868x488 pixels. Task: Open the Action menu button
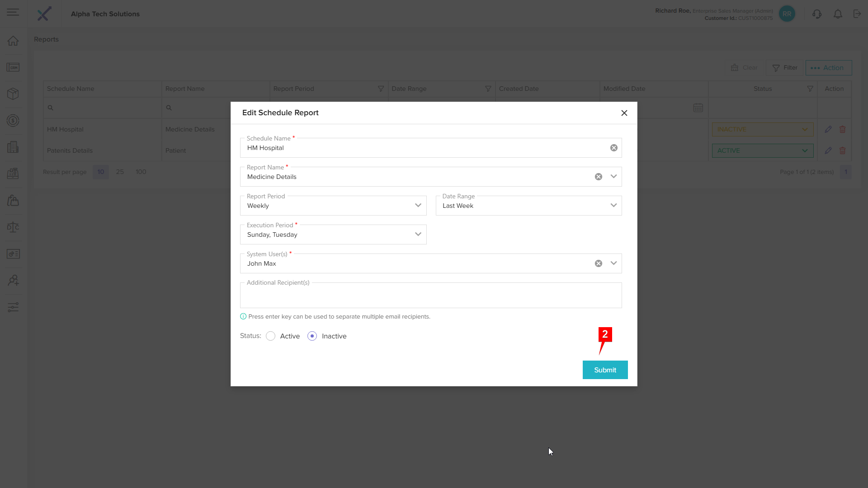(x=828, y=68)
